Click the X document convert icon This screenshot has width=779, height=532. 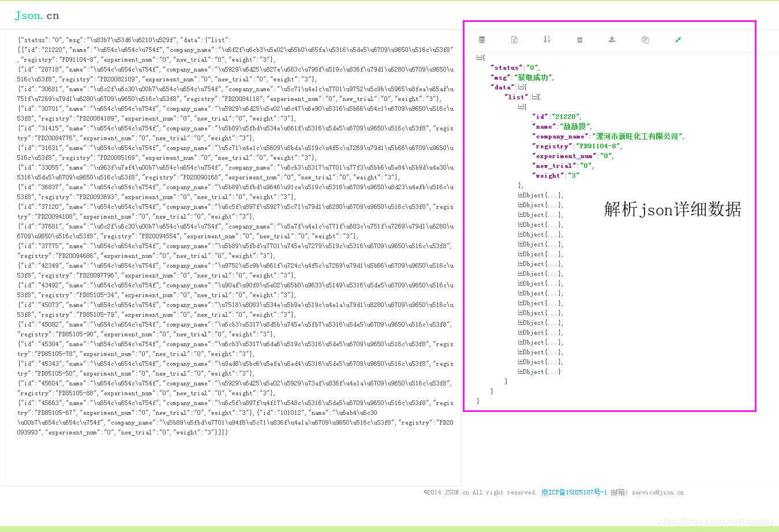514,40
